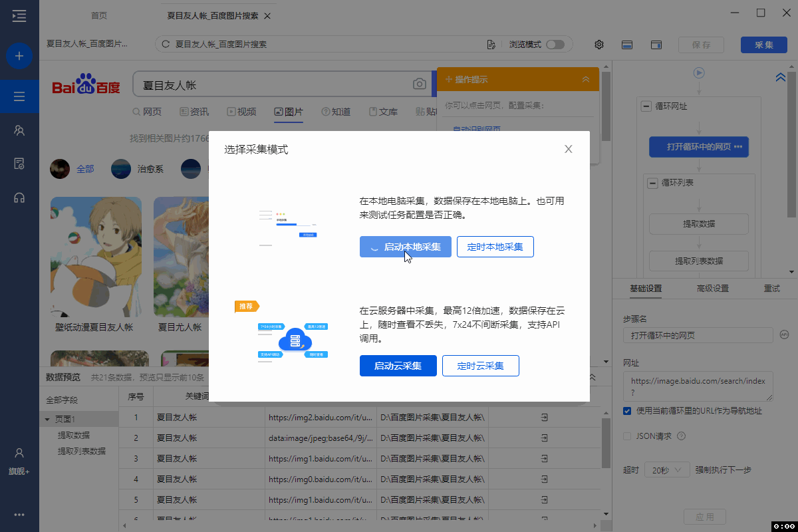Select the 基础设置 tab
This screenshot has height=532, width=798.
646,289
